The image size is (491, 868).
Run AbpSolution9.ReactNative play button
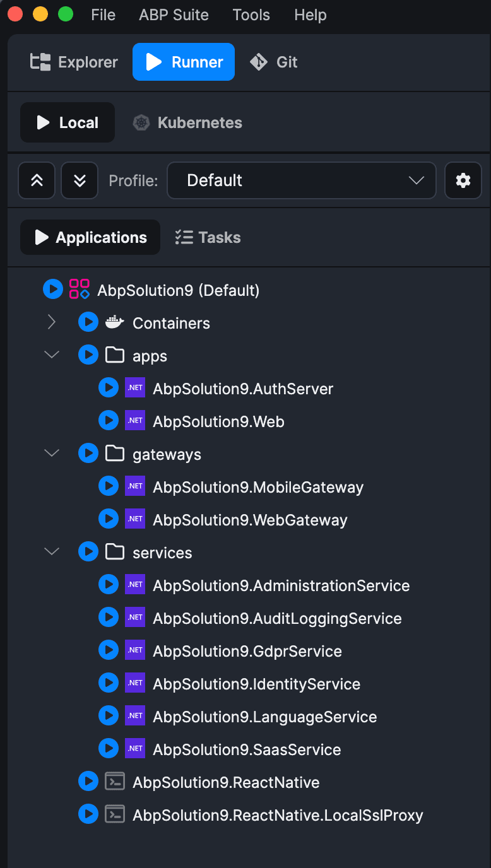click(x=88, y=782)
